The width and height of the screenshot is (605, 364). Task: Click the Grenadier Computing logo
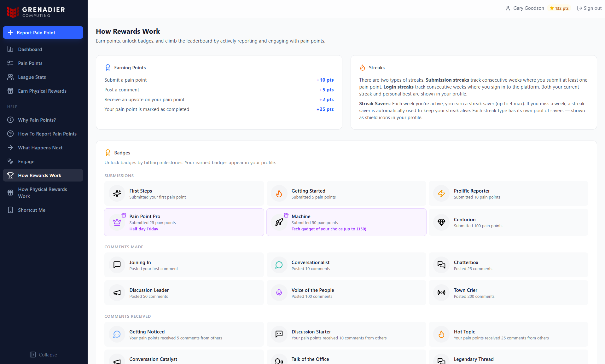click(x=36, y=12)
